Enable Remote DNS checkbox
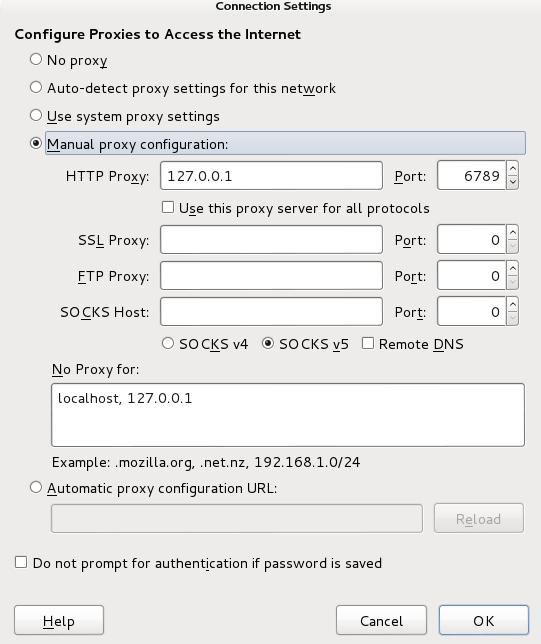541x644 pixels. pyautogui.click(x=368, y=343)
